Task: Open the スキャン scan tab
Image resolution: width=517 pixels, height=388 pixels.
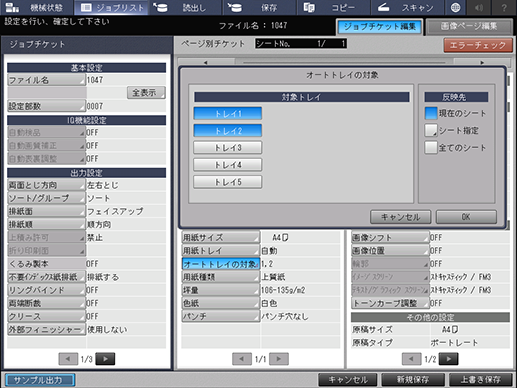Action: point(407,7)
